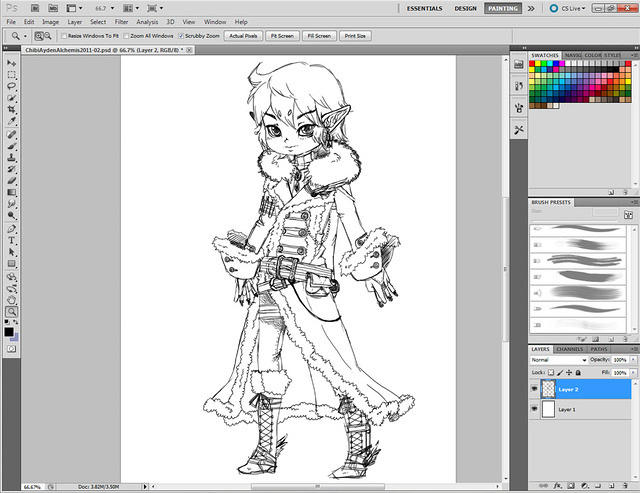This screenshot has width=640, height=493.
Task: Show more workspaces via double chevron
Action: click(531, 8)
